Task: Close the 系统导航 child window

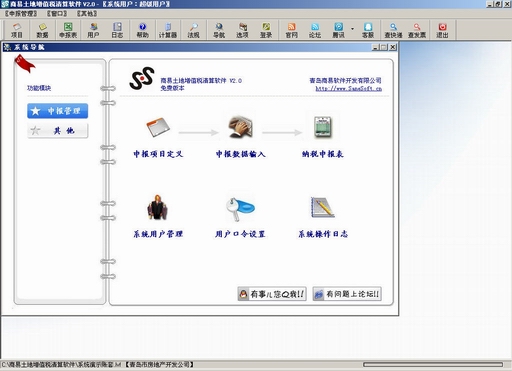Action: (x=393, y=47)
